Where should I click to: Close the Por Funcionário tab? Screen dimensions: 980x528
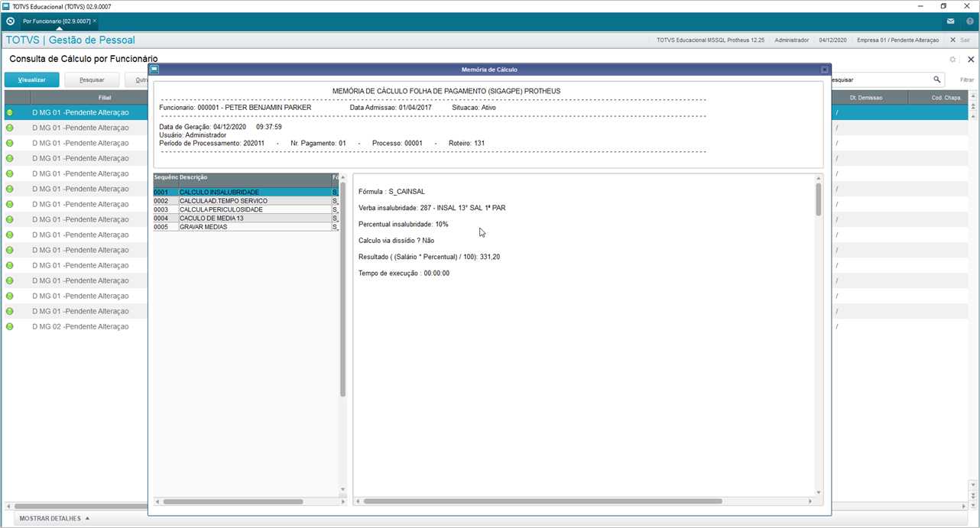click(95, 21)
